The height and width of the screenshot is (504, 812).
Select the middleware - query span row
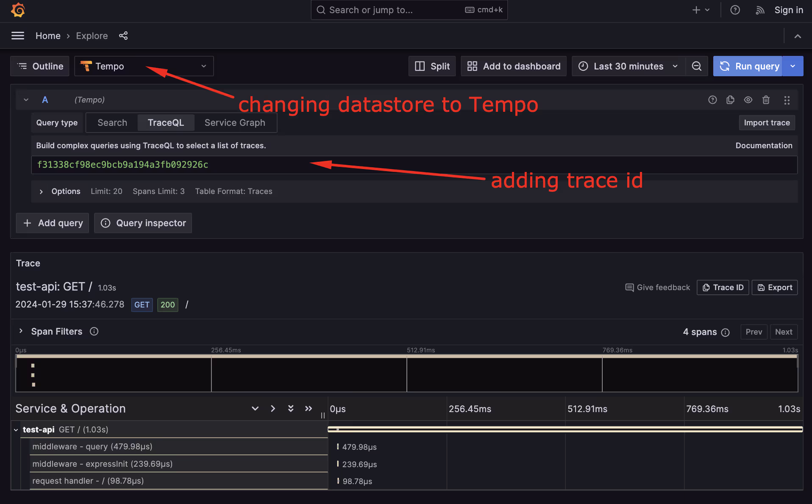[x=178, y=447]
